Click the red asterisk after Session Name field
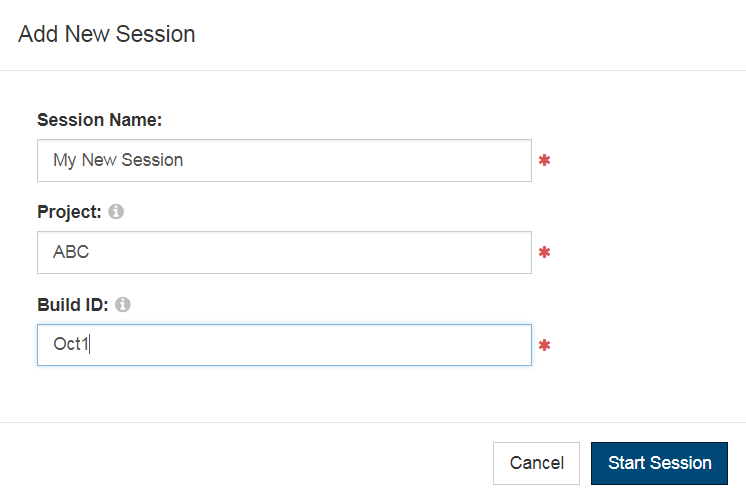 coord(544,160)
